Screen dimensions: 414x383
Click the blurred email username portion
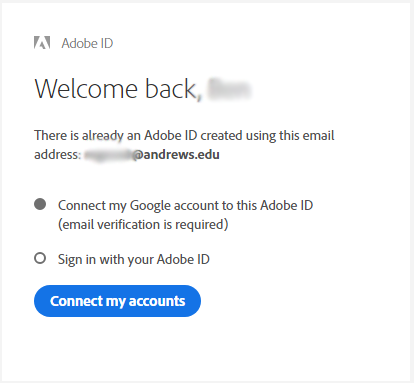point(109,155)
